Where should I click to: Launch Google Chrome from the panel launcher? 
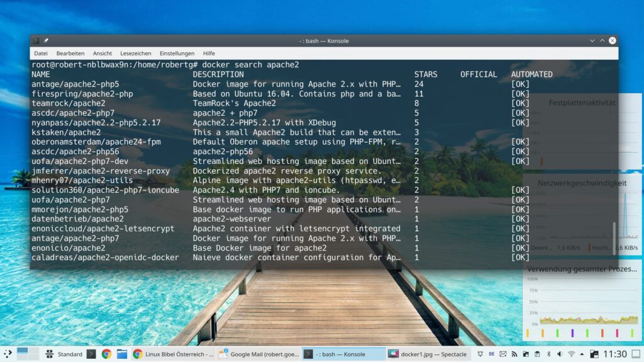[x=106, y=354]
